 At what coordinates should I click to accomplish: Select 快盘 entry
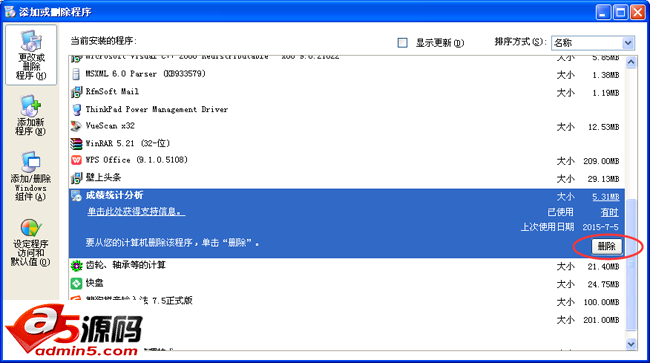pyautogui.click(x=347, y=283)
